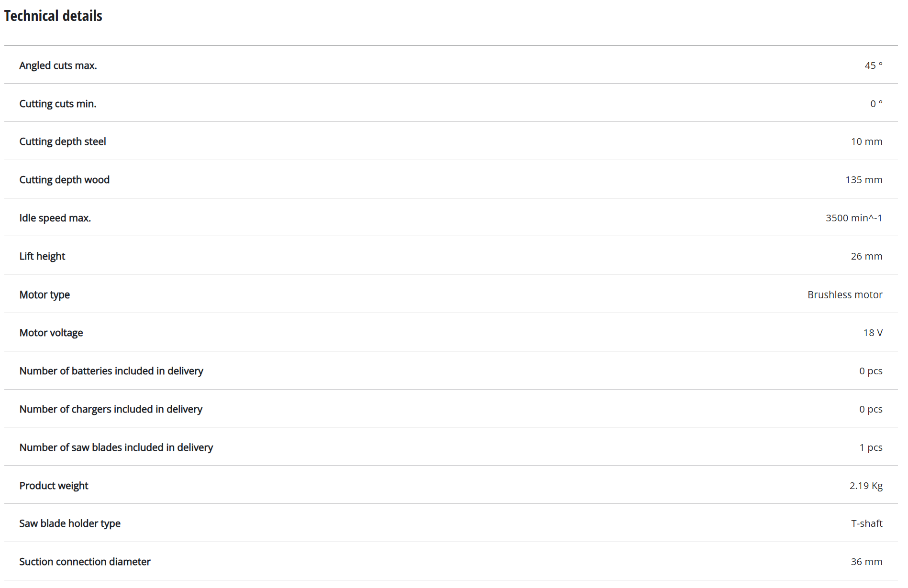The image size is (908, 588).
Task: Select the 135 mm wood depth value
Action: [863, 180]
